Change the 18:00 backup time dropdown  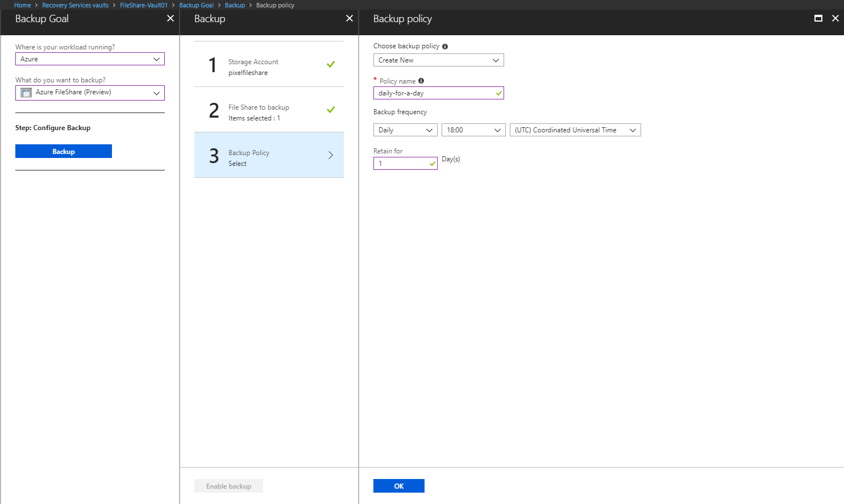point(473,130)
